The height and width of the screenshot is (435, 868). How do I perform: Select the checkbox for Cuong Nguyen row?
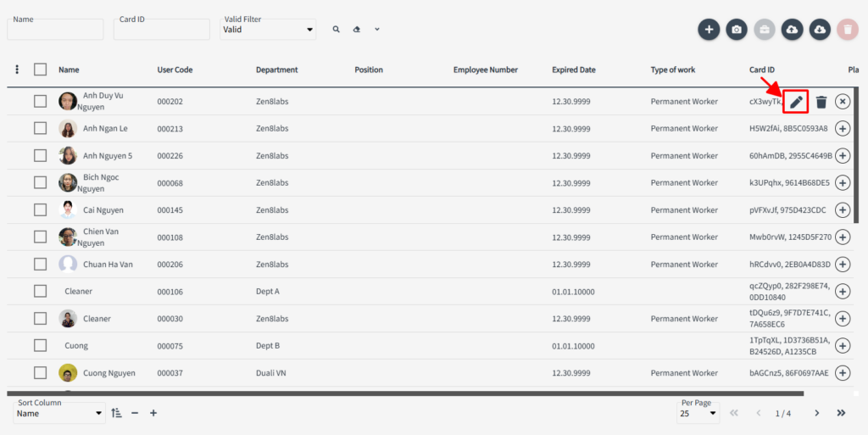(x=40, y=373)
